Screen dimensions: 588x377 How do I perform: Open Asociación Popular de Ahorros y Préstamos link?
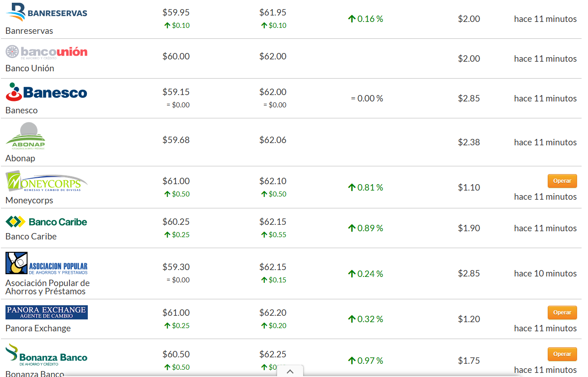(48, 287)
